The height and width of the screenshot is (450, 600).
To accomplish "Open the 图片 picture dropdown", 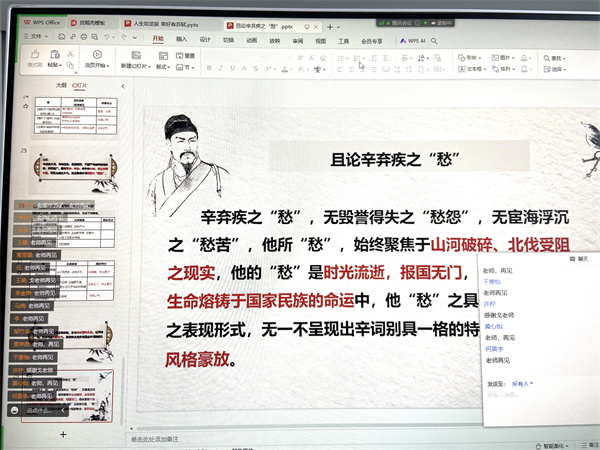I will click(x=503, y=57).
